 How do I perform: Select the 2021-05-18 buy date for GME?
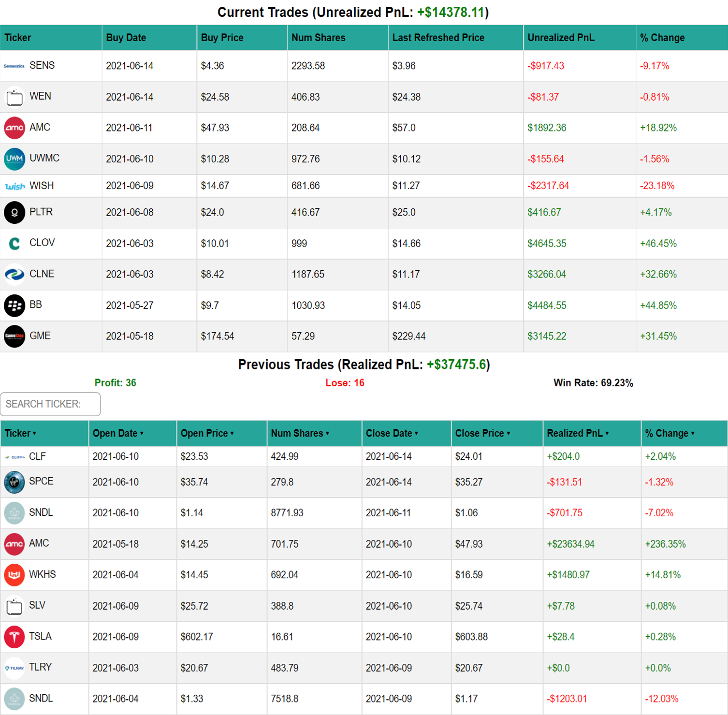(130, 336)
